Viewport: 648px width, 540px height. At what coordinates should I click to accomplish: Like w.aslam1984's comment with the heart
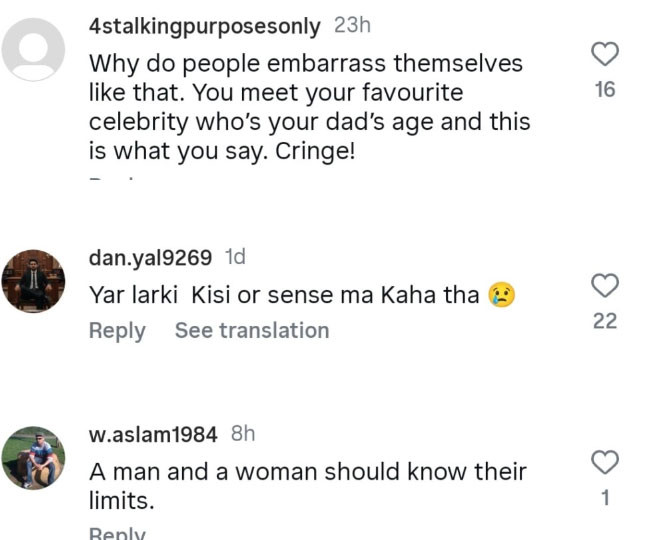coord(605,462)
